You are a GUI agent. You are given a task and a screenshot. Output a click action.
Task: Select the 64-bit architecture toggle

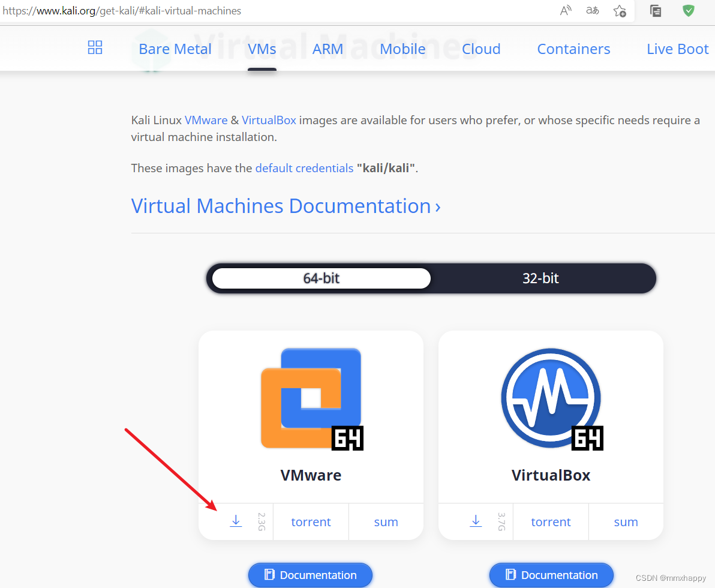coord(322,278)
